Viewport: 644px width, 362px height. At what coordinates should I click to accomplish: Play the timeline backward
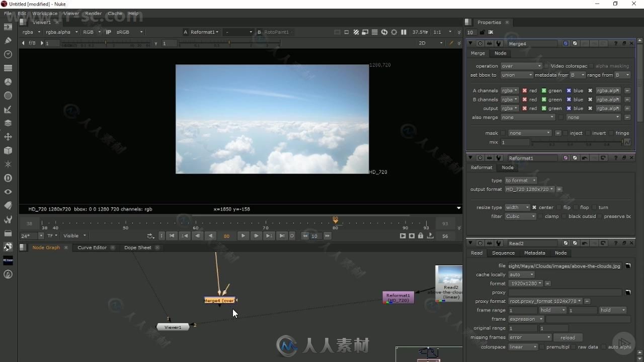pos(210,236)
